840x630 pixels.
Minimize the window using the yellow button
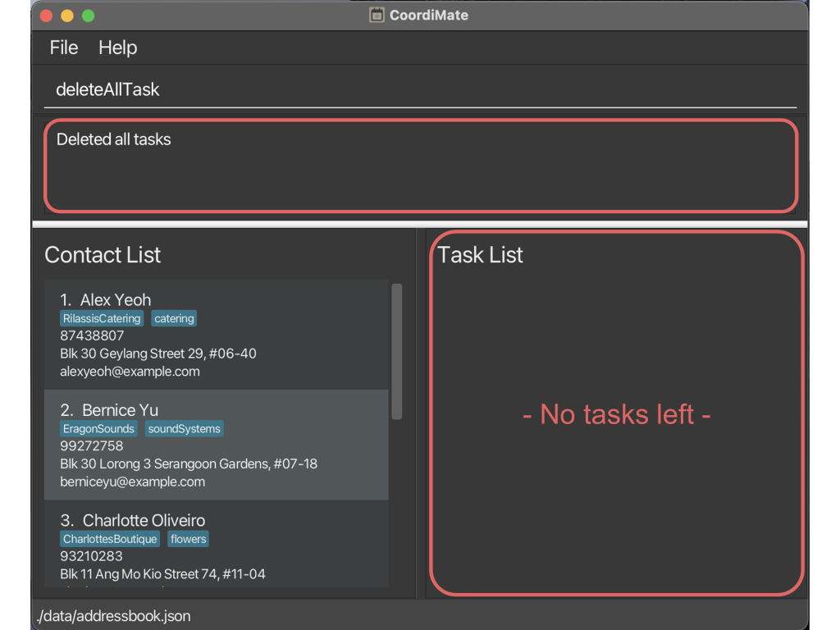(67, 16)
